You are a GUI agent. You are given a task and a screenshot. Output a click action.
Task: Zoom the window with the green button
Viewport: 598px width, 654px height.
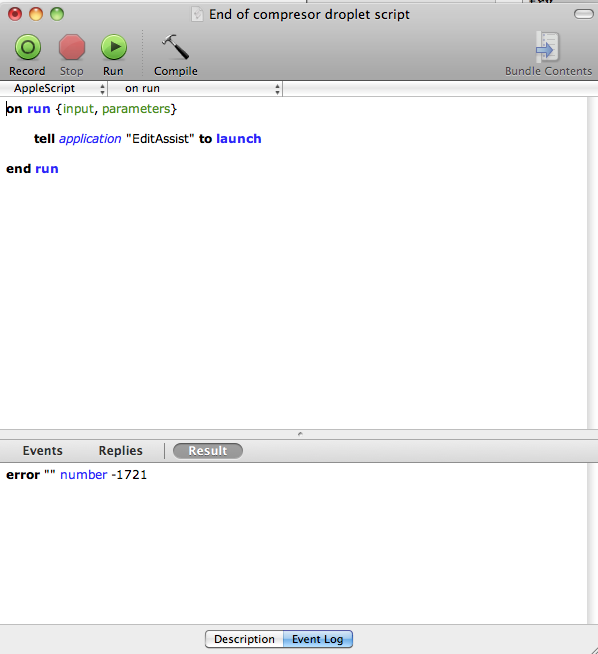point(57,14)
